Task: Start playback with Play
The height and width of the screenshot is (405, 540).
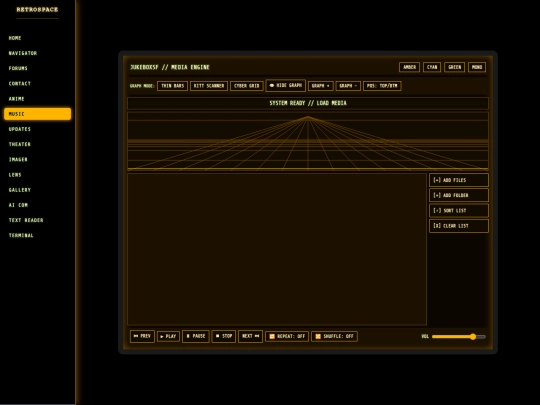Action: pyautogui.click(x=168, y=336)
